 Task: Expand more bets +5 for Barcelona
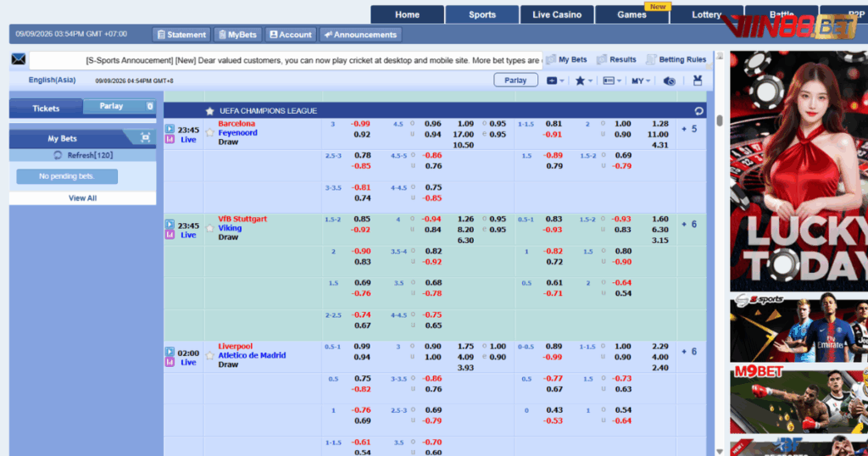[689, 129]
